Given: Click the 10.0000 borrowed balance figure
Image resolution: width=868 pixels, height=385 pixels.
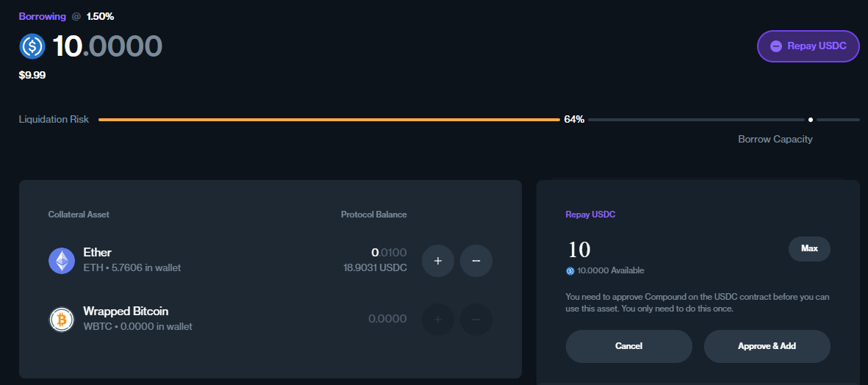Looking at the screenshot, I should pyautogui.click(x=107, y=46).
